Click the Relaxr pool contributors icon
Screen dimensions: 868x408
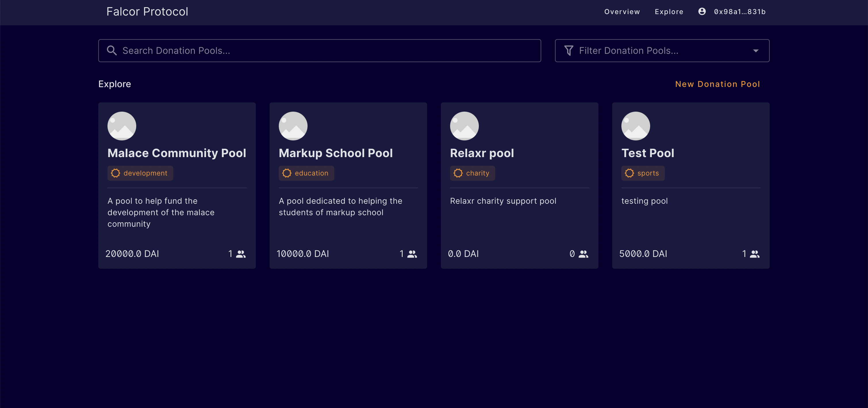click(583, 254)
